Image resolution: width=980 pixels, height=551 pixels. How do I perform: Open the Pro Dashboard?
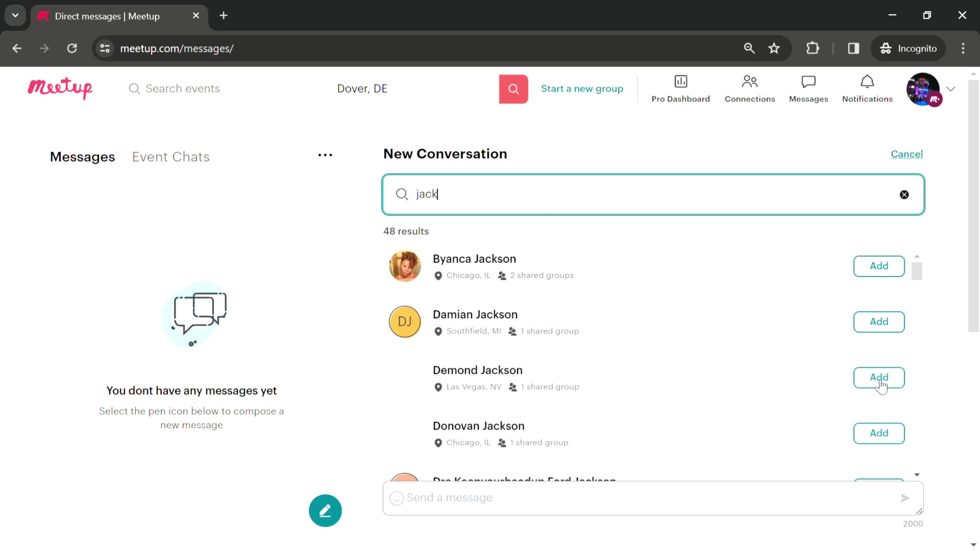(680, 88)
